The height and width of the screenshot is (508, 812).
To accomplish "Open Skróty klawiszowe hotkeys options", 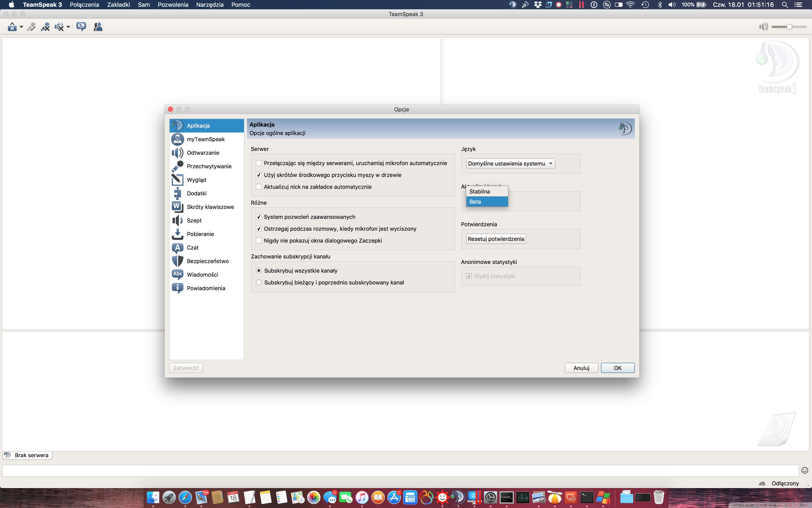I will pos(207,207).
